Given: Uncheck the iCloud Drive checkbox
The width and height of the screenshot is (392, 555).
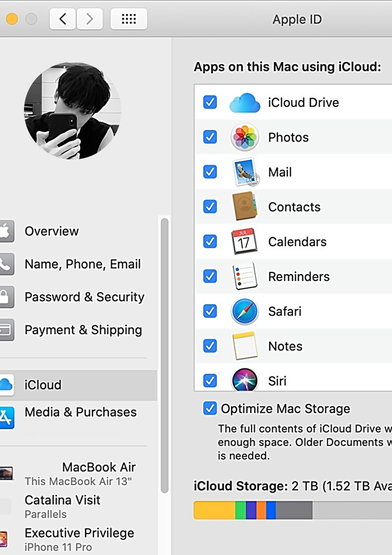Looking at the screenshot, I should (210, 102).
